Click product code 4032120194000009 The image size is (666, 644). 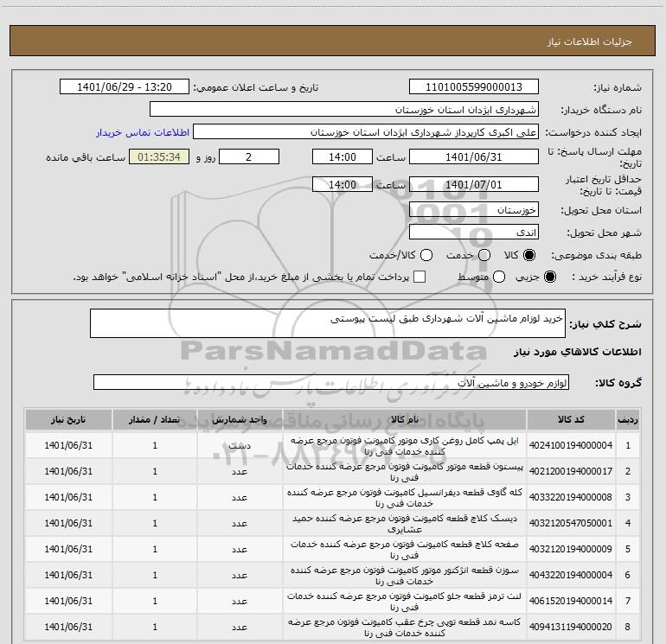pos(571,549)
